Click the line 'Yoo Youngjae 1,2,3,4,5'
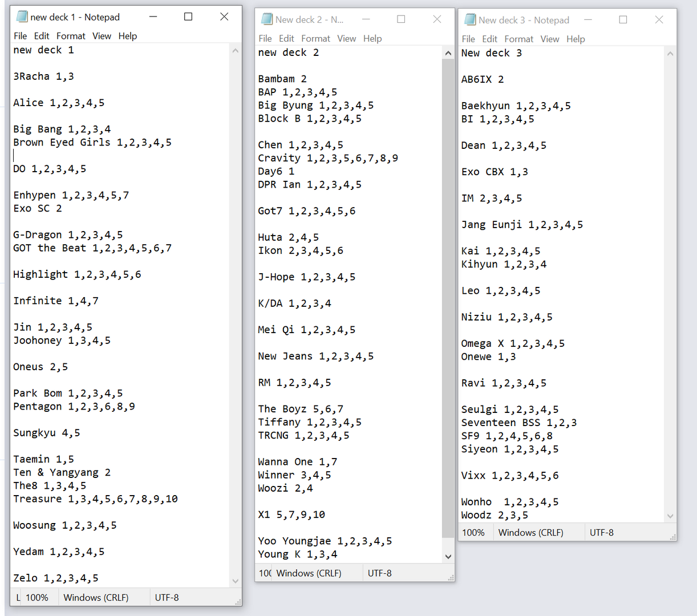This screenshot has height=616, width=697. tap(325, 541)
